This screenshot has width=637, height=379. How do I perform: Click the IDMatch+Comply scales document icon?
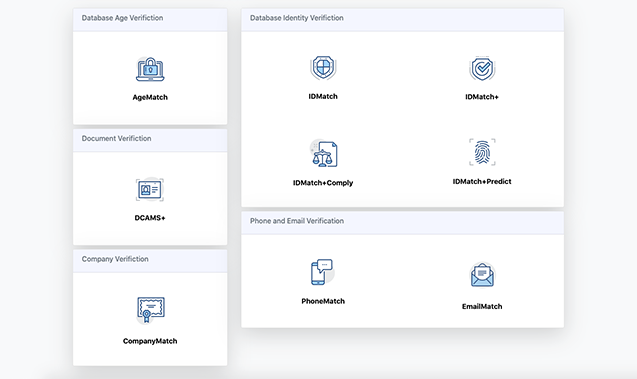pos(323,154)
